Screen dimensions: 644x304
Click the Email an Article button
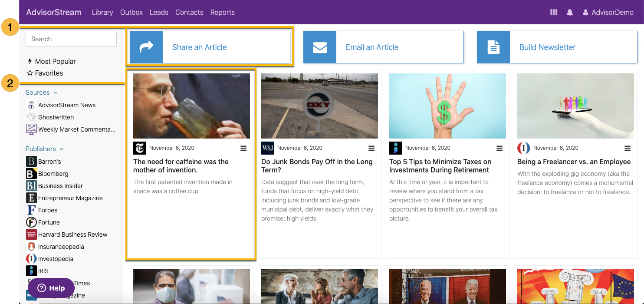click(x=384, y=47)
